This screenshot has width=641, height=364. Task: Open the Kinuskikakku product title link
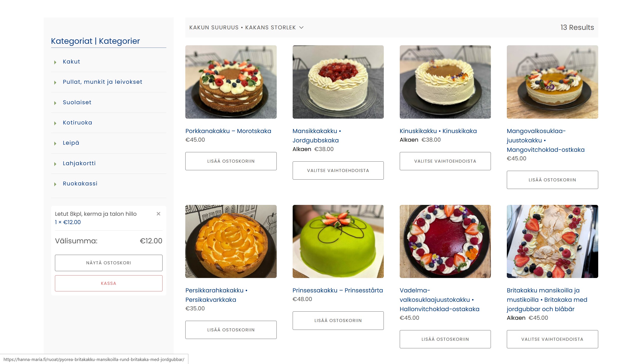pyautogui.click(x=438, y=131)
